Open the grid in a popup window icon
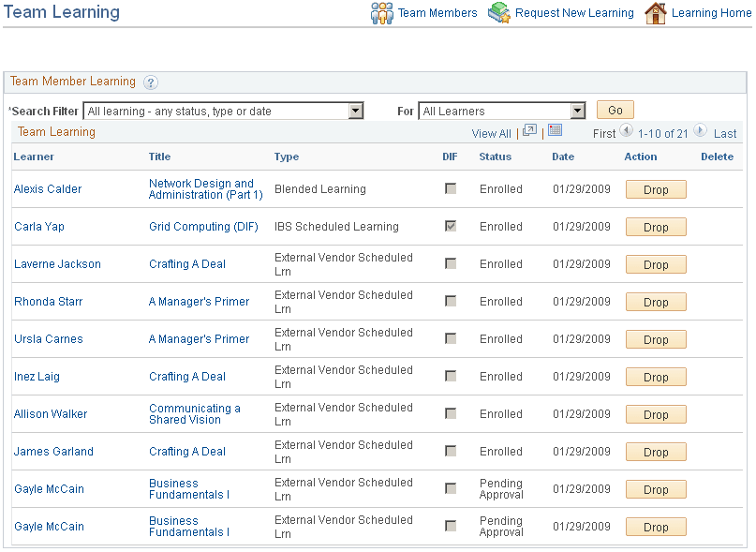 [x=529, y=132]
